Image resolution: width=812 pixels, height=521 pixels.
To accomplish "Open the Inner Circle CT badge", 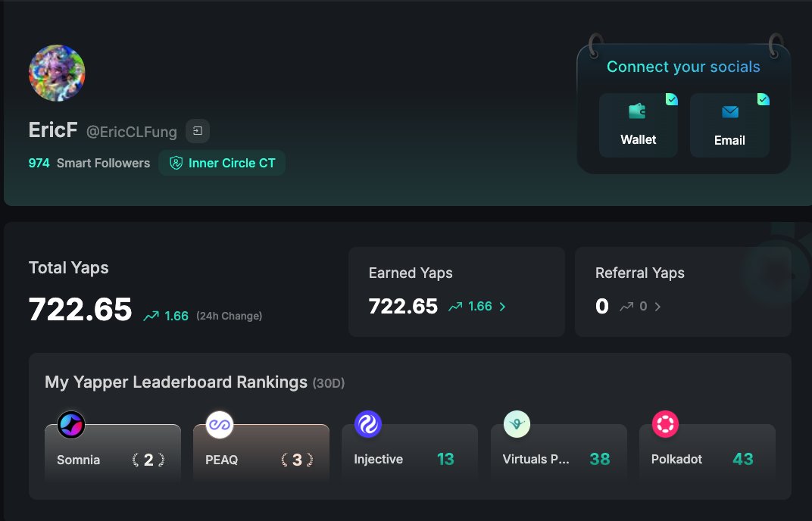I will coord(222,163).
